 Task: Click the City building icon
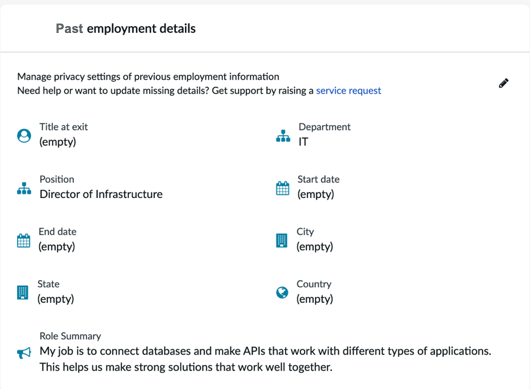pos(282,241)
